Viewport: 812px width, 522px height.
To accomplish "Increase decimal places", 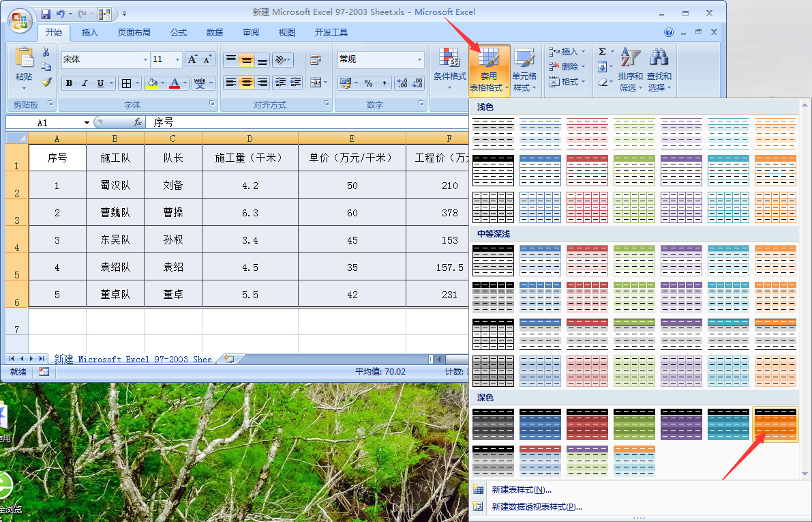I will (402, 83).
